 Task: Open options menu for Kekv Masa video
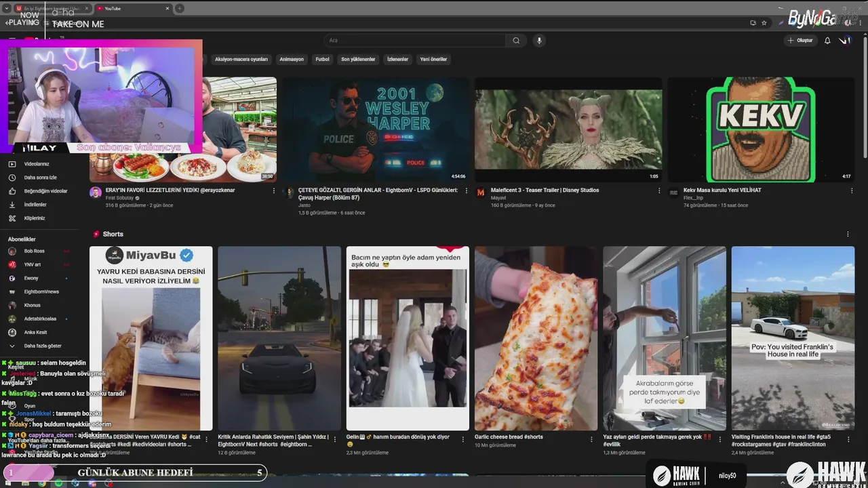tap(852, 190)
